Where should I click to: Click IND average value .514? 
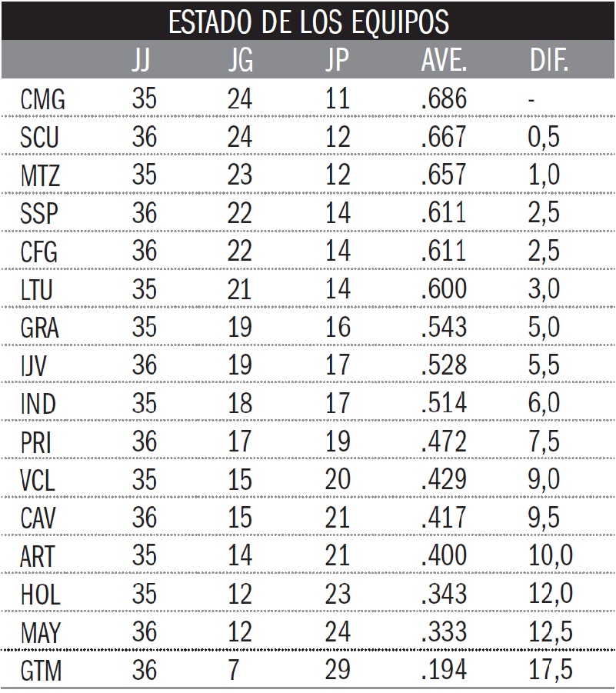tap(444, 403)
